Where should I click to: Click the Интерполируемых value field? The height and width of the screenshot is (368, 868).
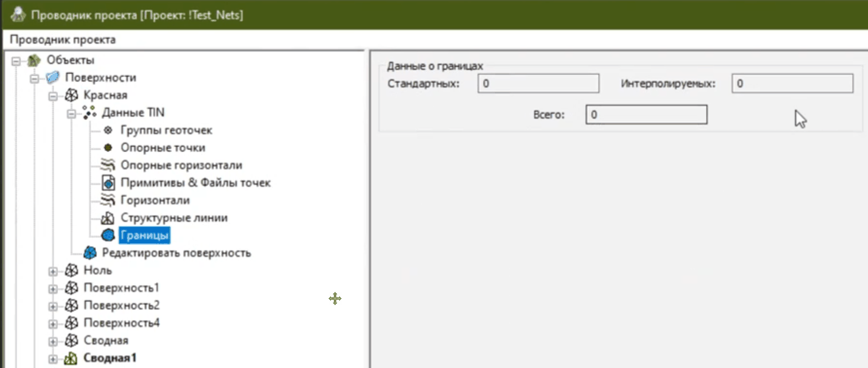pos(792,83)
